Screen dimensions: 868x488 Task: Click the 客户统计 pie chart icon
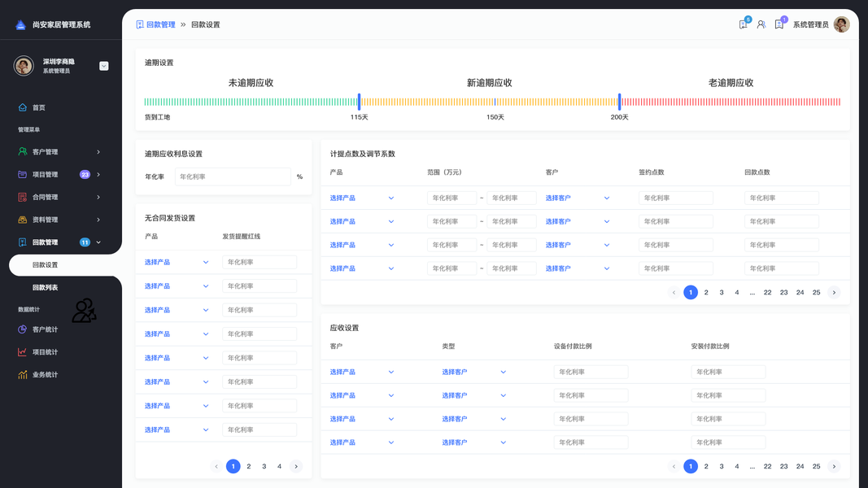tap(22, 329)
